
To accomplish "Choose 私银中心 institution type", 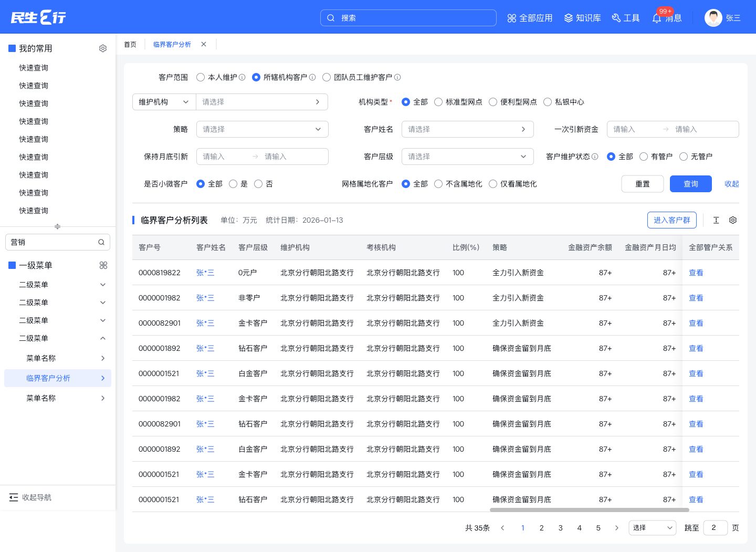I will coord(548,102).
